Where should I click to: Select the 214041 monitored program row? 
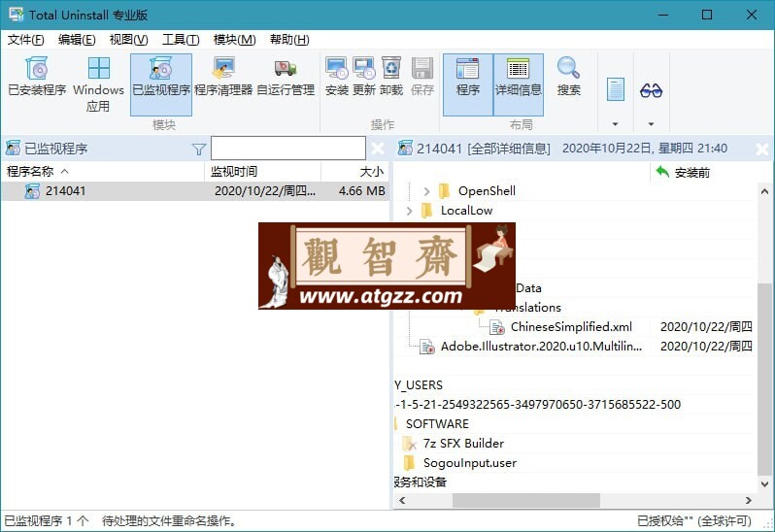coord(195,190)
